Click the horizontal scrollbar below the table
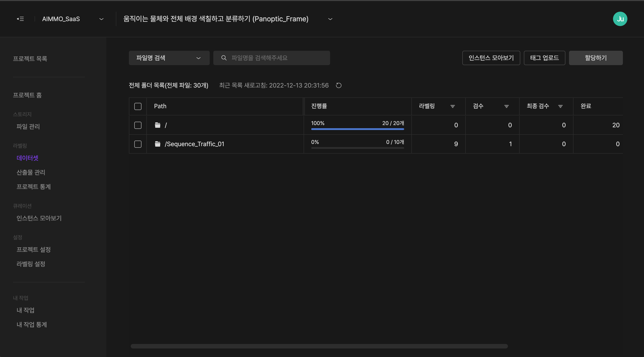The image size is (644, 357). point(319,346)
